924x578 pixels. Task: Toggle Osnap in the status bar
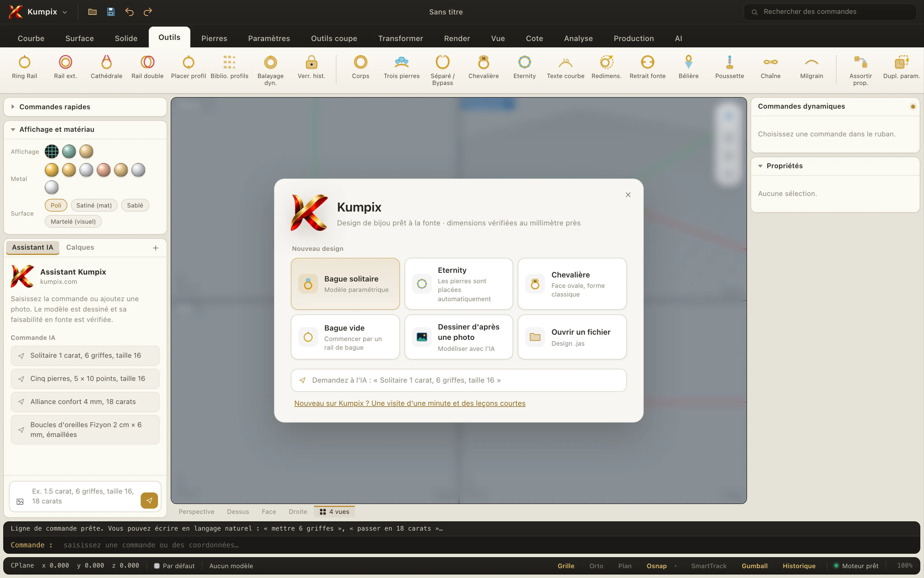coord(656,566)
